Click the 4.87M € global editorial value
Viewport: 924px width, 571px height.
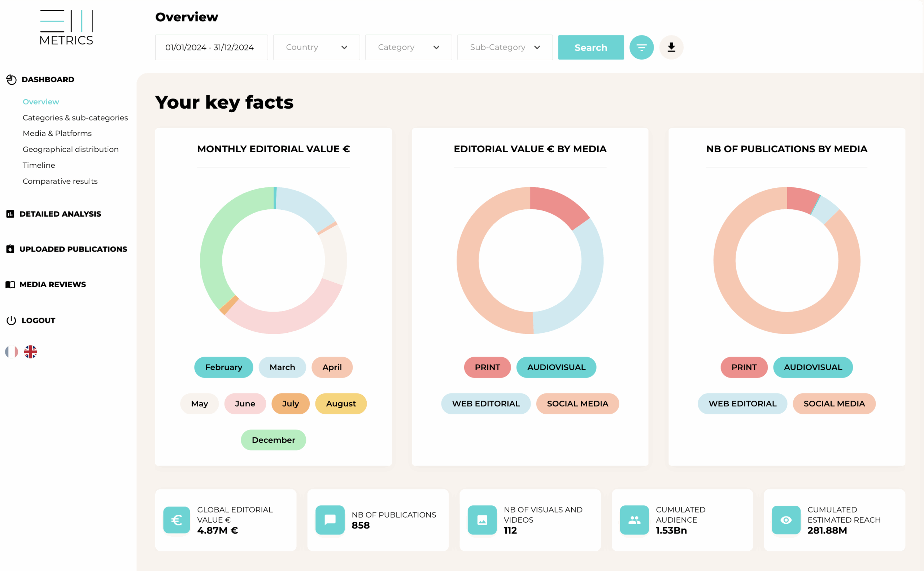click(x=218, y=530)
